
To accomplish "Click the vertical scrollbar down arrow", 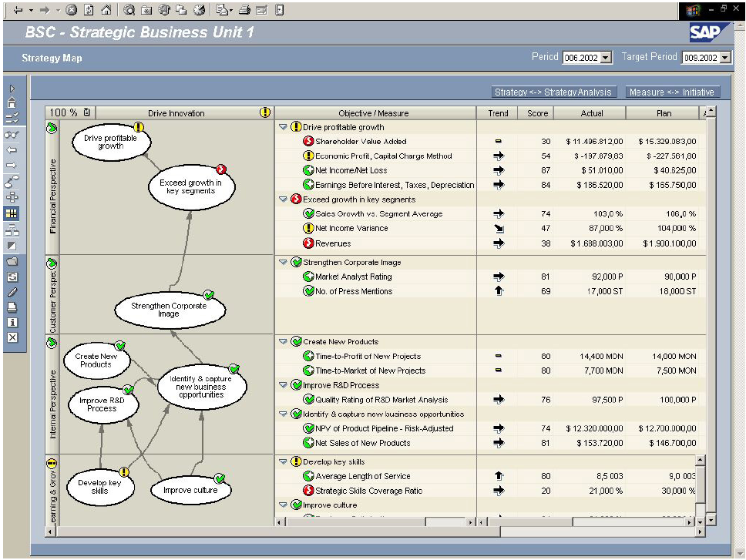I will click(x=711, y=521).
